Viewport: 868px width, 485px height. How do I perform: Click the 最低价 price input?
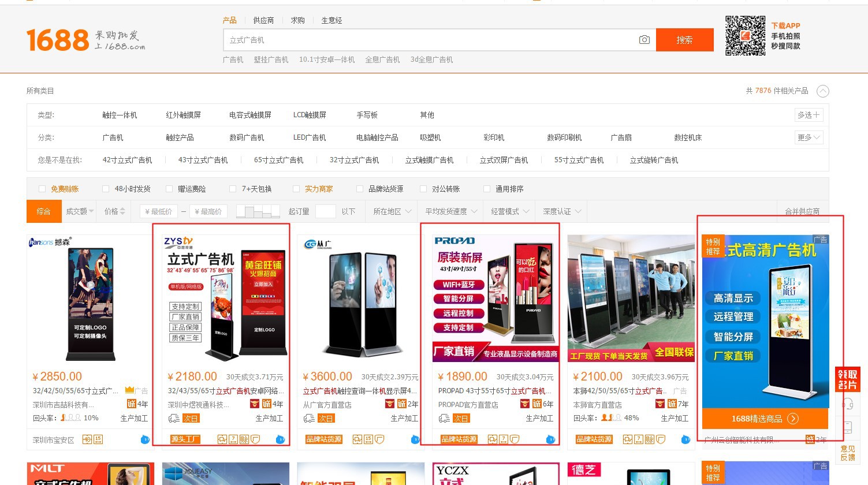[158, 211]
